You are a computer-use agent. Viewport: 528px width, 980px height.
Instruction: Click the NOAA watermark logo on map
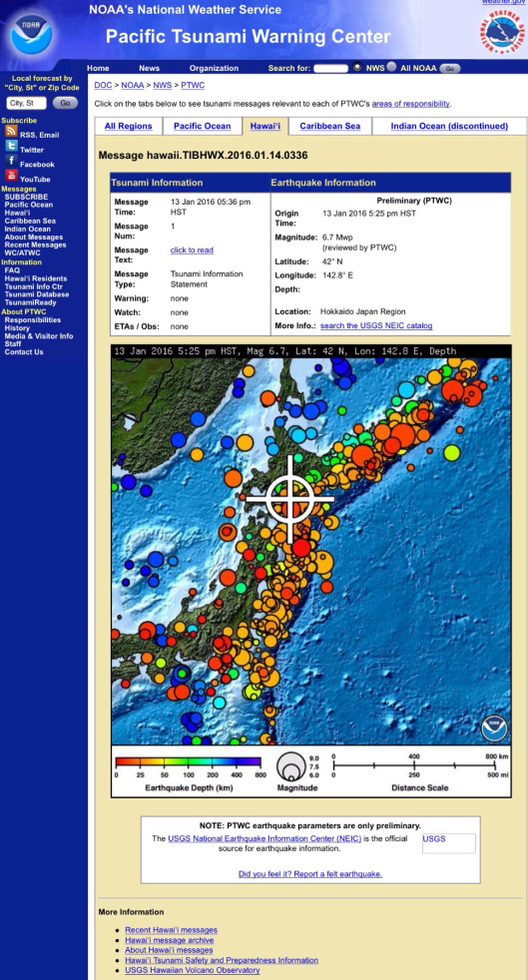(x=494, y=729)
